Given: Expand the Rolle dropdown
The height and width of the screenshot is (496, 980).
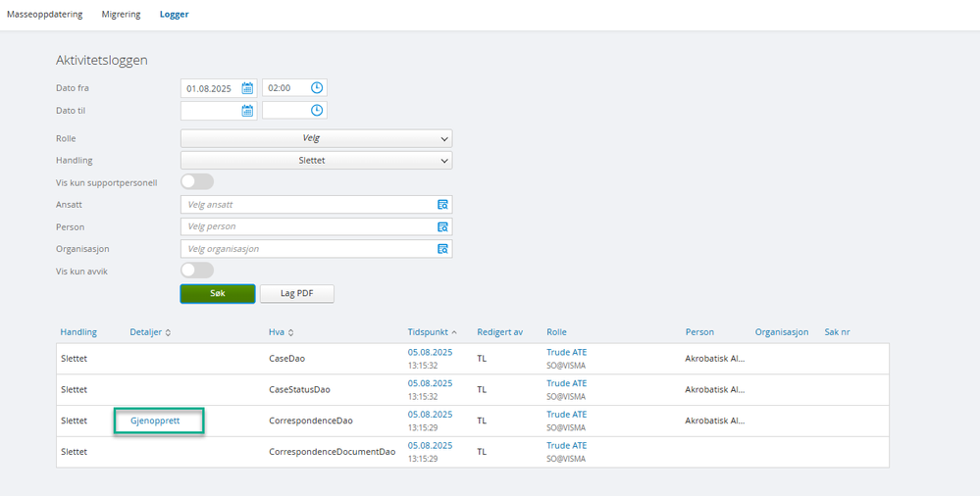Looking at the screenshot, I should [x=316, y=138].
